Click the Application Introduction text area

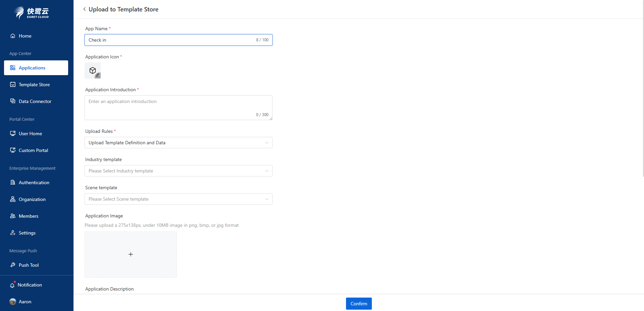[x=178, y=107]
